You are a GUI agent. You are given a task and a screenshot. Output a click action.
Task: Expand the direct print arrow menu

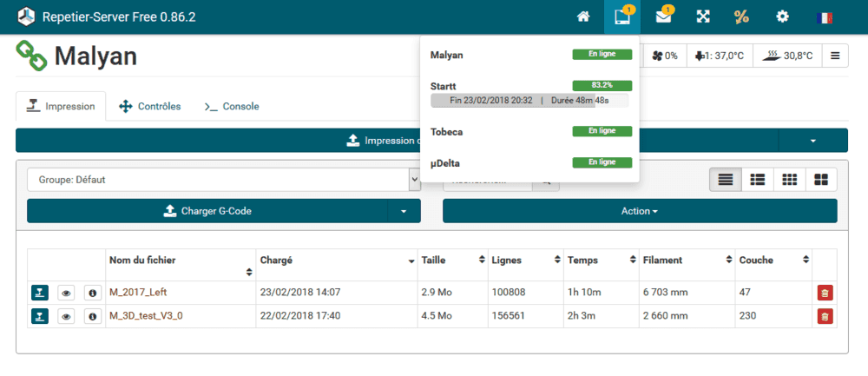point(812,141)
